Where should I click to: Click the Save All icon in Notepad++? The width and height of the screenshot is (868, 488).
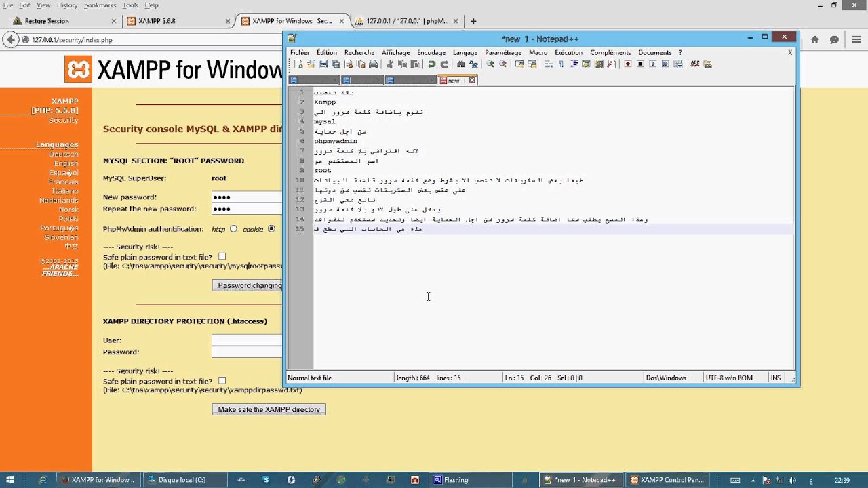(336, 64)
